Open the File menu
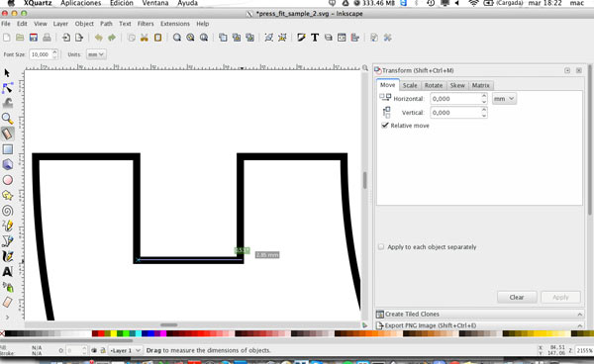Image resolution: width=594 pixels, height=364 pixels. [6, 24]
